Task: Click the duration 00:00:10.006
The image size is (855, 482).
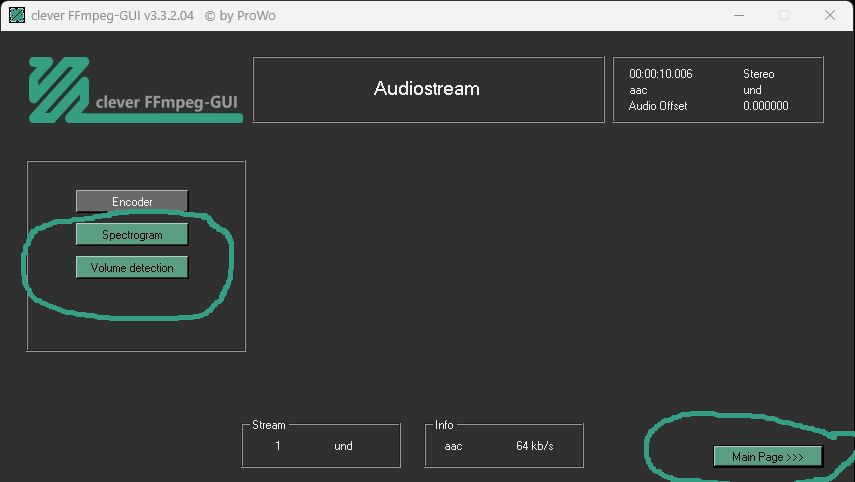Action: tap(660, 74)
